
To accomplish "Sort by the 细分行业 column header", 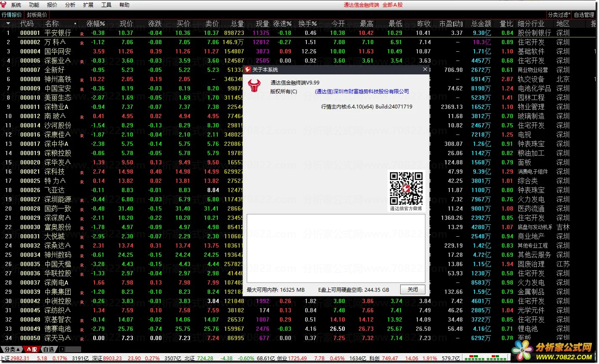I will [531, 24].
